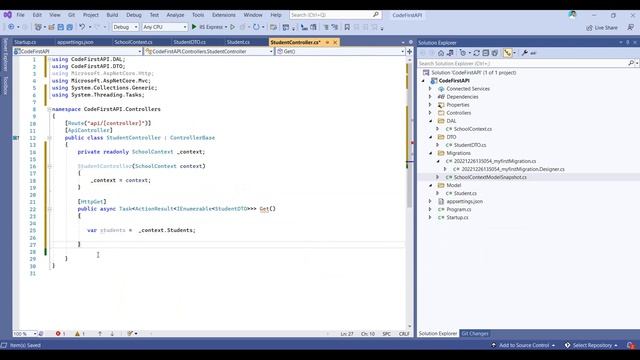The image size is (640, 360).
Task: Toggle Preview Selected Items icon
Action: [533, 53]
